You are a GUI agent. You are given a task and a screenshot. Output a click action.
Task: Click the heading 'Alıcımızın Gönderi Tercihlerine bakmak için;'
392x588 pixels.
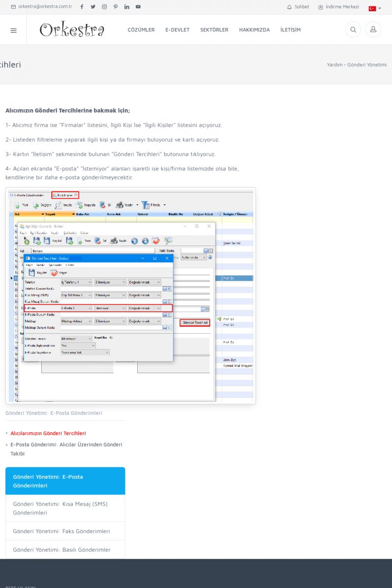pyautogui.click(x=68, y=111)
